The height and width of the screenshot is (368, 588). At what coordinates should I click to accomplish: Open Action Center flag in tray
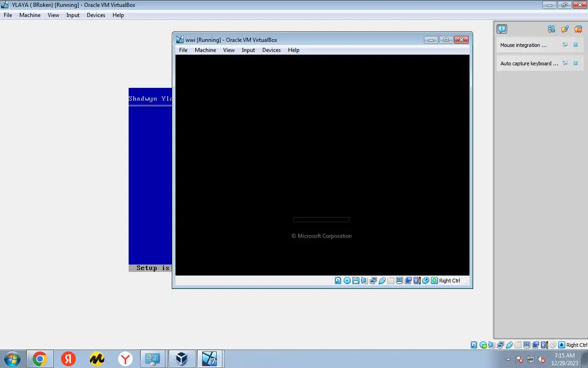(520, 359)
